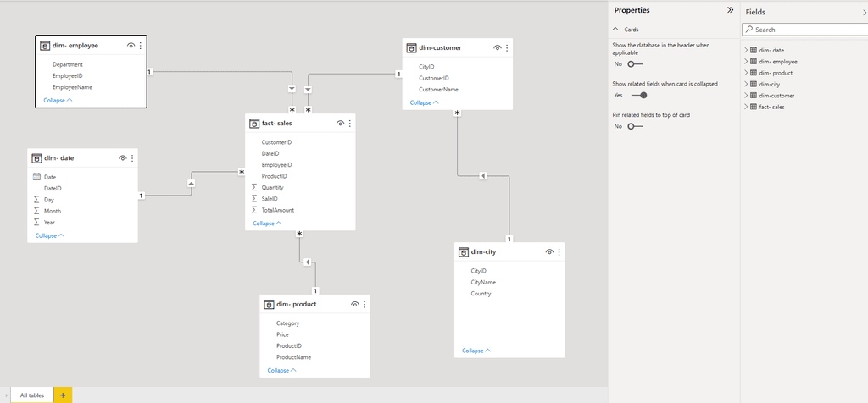Click the table icon next to fact- sales in Fields
The height and width of the screenshot is (403, 868).
coord(754,107)
